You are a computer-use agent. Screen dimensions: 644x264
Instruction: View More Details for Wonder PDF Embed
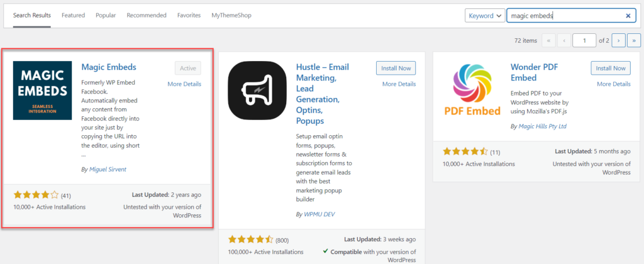pos(614,84)
